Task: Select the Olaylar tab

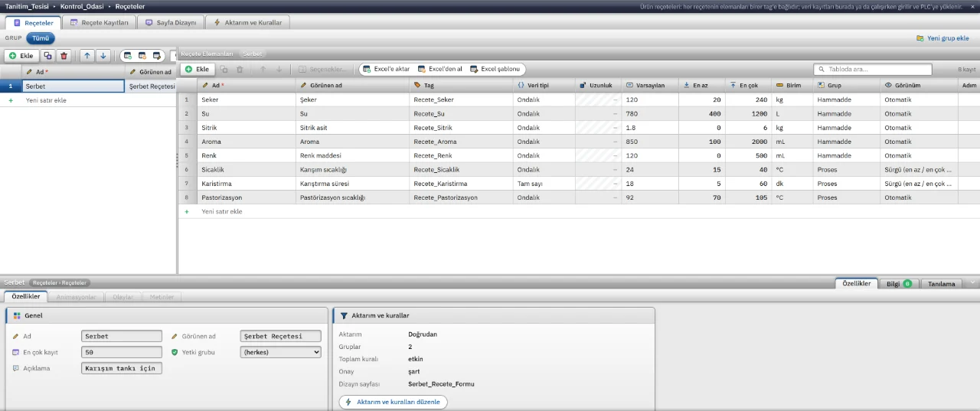Action: 122,296
